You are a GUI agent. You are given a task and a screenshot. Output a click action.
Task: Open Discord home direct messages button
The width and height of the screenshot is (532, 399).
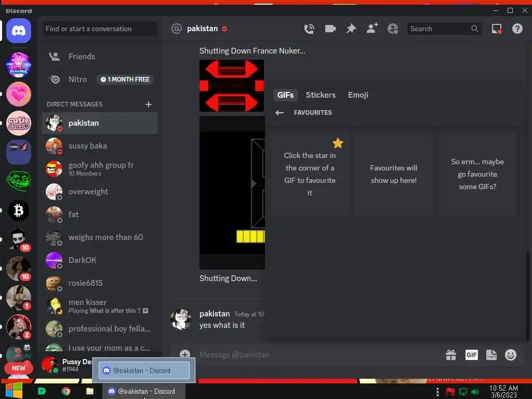click(x=19, y=31)
